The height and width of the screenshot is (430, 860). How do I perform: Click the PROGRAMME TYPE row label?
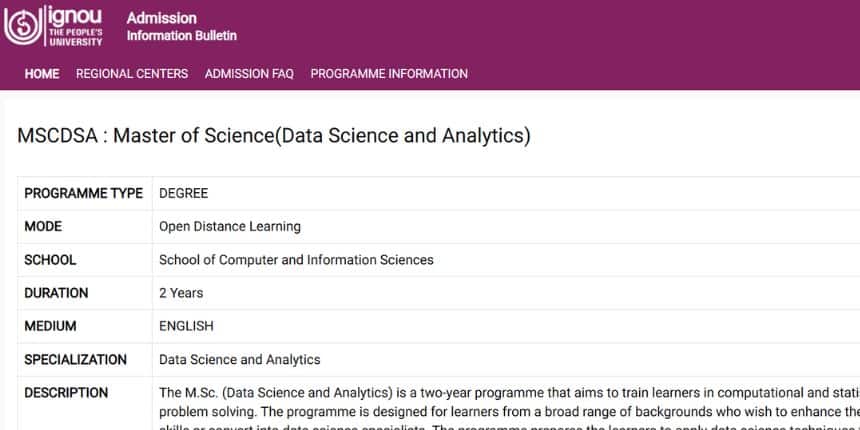pyautogui.click(x=83, y=193)
